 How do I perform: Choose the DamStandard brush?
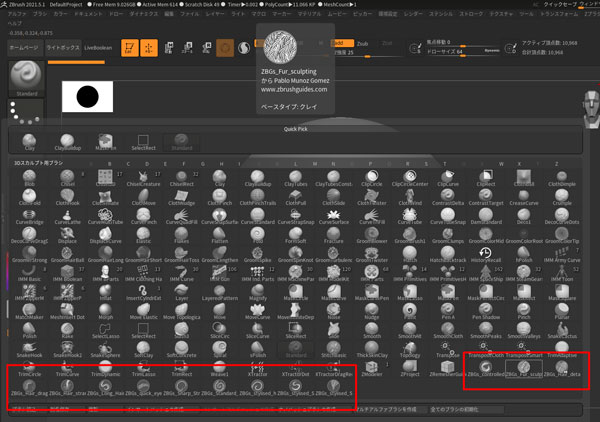[x=486, y=217]
